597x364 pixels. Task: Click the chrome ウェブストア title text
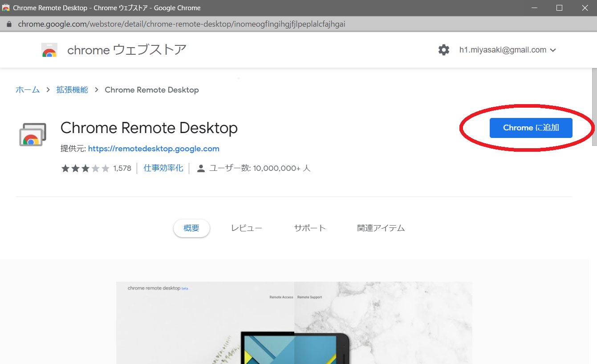click(127, 50)
